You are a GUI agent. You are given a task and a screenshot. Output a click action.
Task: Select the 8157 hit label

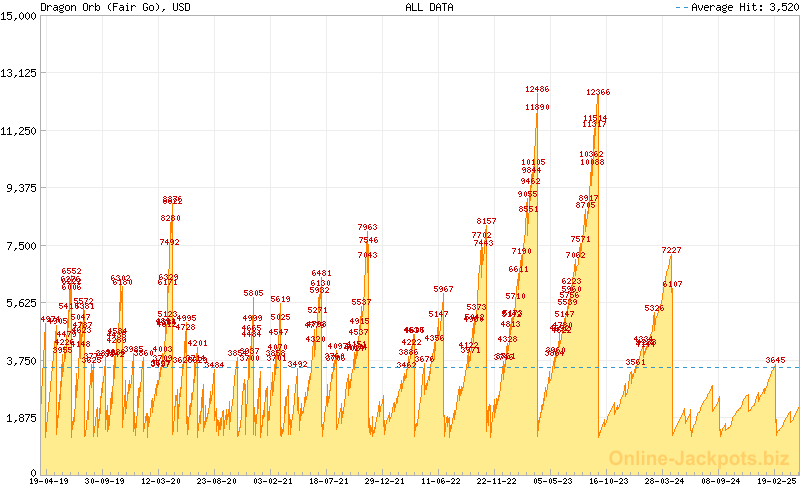(486, 221)
